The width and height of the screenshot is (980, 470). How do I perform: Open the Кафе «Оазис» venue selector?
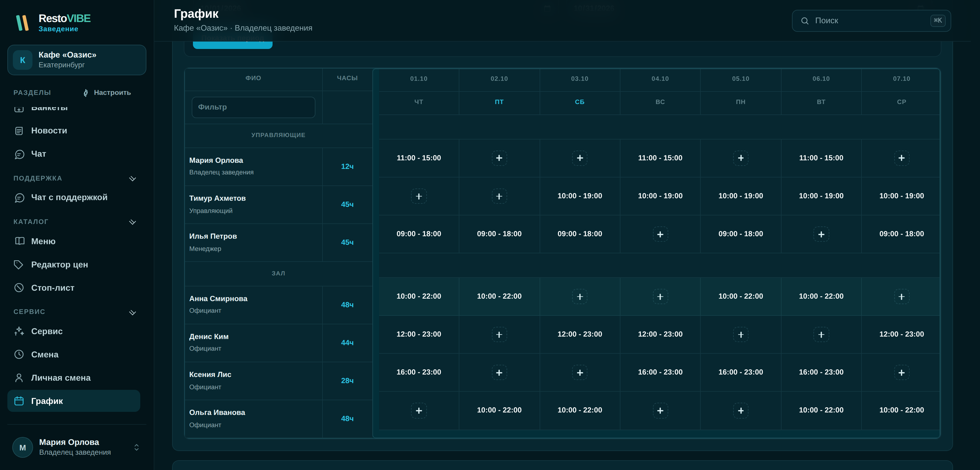(x=77, y=60)
